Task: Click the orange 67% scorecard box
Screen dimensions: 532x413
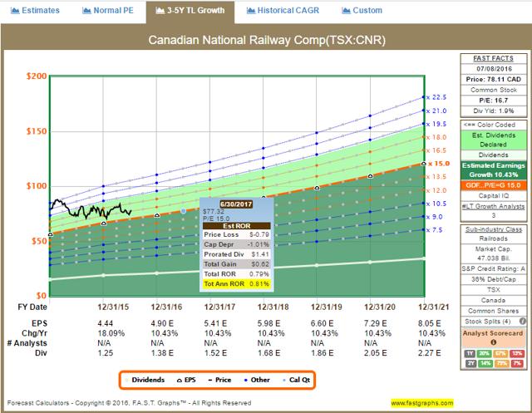Action: click(x=500, y=353)
